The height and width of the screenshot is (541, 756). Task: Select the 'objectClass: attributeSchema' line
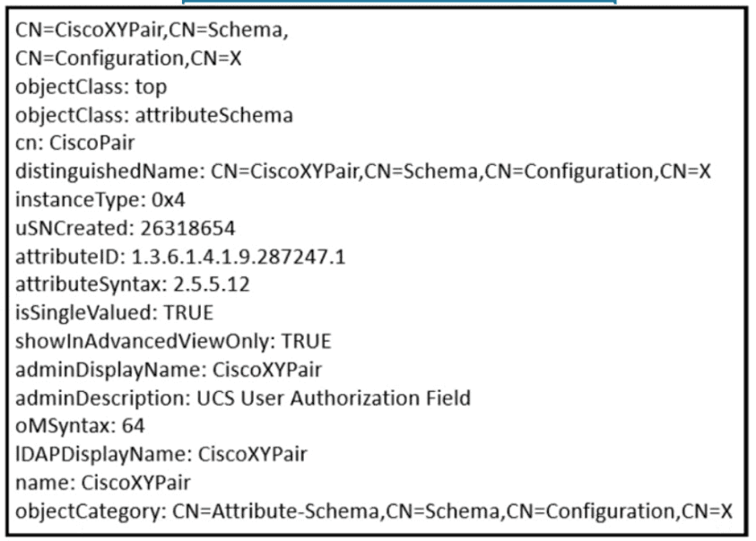153,115
